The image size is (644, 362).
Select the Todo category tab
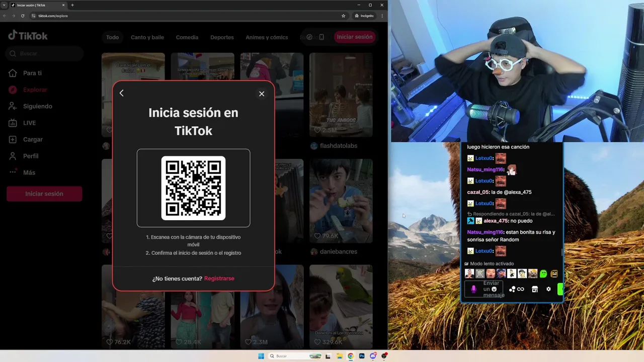tap(113, 37)
